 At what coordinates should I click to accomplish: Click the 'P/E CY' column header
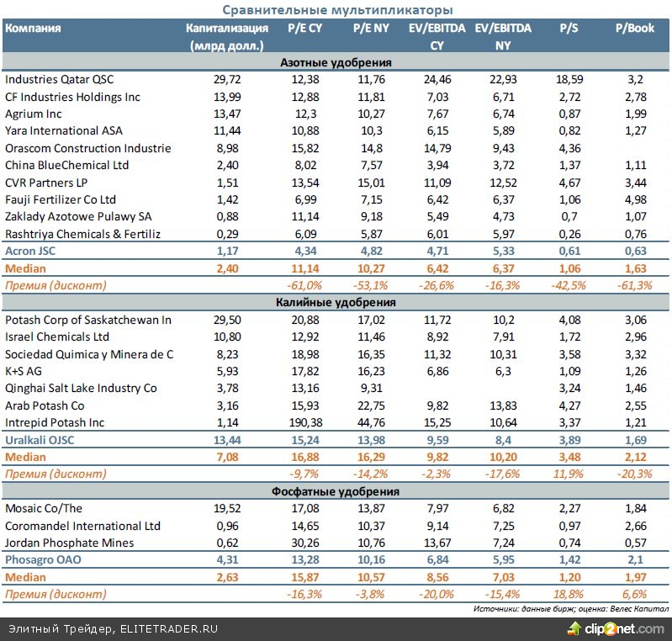point(304,28)
